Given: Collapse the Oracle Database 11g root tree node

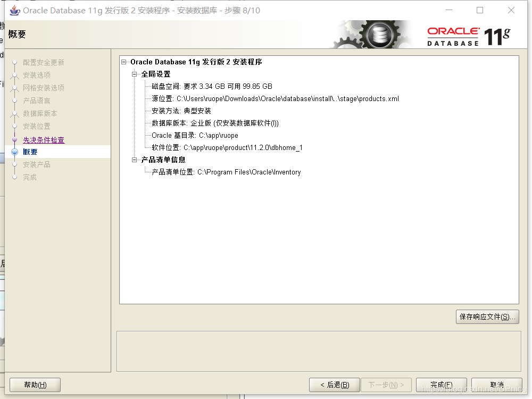Looking at the screenshot, I should [124, 62].
